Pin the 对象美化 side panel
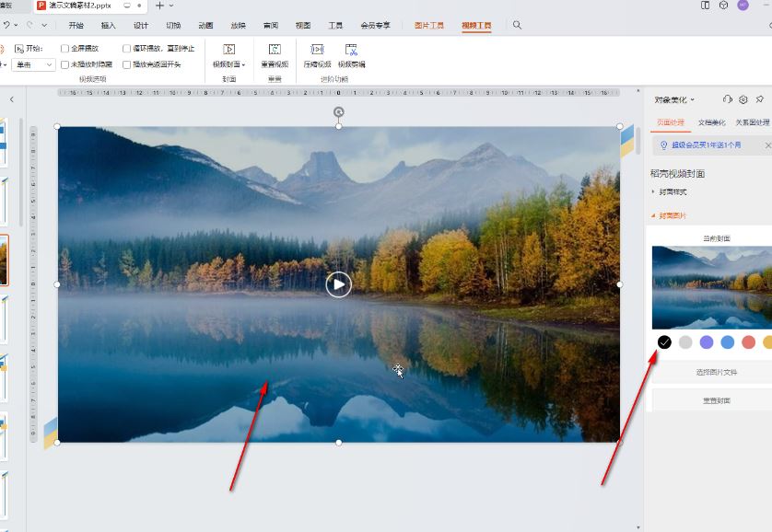Image resolution: width=772 pixels, height=532 pixels. pos(759,99)
